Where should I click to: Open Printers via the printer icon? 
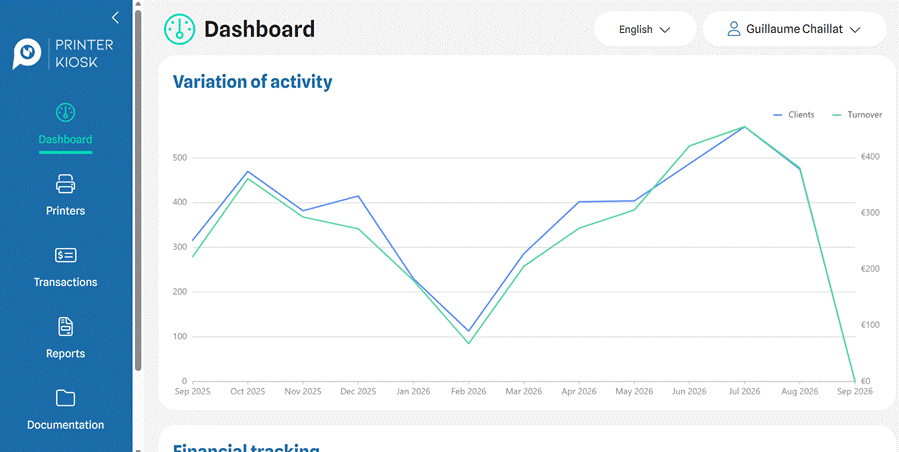pyautogui.click(x=65, y=184)
